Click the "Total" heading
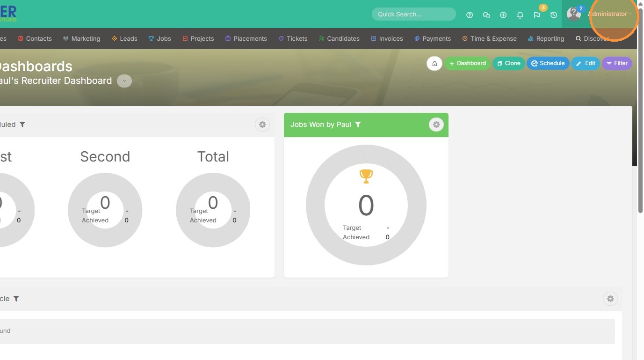Viewport: 644px width, 360px height. pos(213,156)
